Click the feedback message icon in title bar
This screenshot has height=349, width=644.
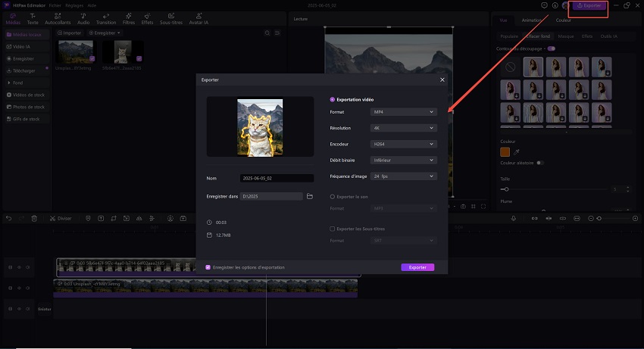click(x=544, y=5)
